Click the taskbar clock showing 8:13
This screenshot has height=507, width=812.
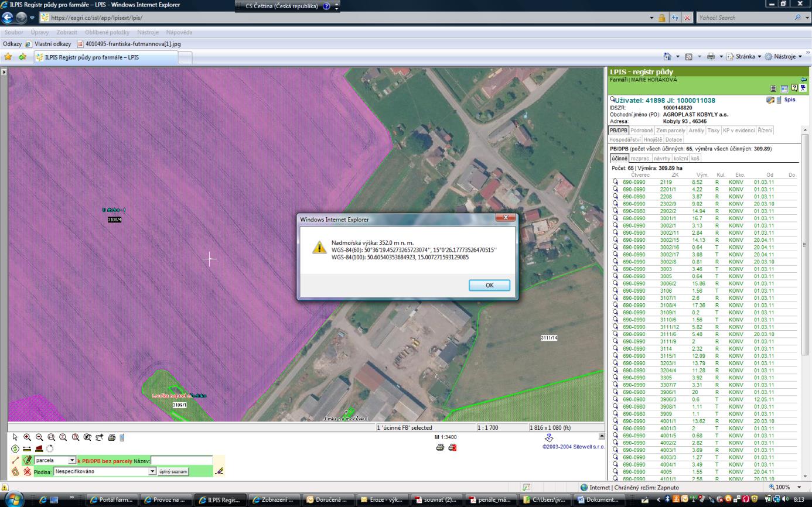click(x=799, y=499)
